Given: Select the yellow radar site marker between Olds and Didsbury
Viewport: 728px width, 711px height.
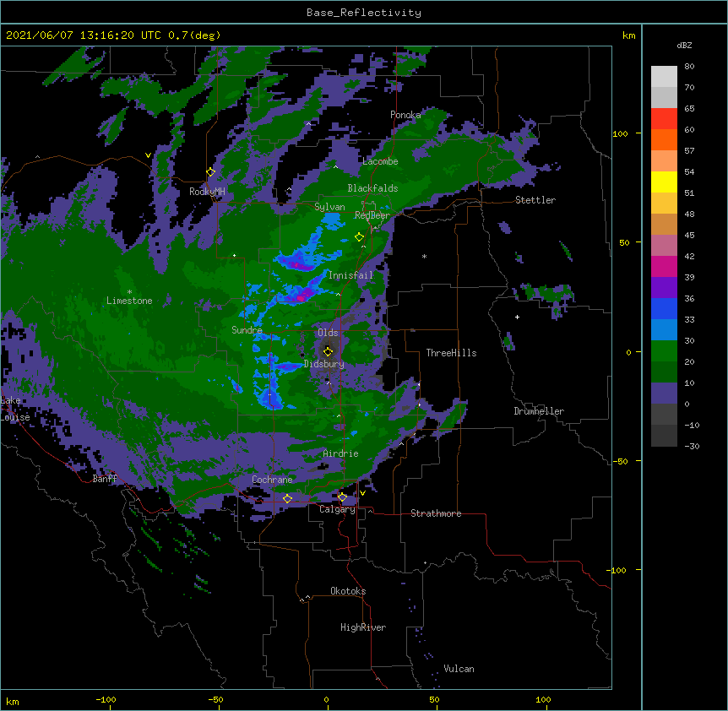Looking at the screenshot, I should [x=328, y=351].
